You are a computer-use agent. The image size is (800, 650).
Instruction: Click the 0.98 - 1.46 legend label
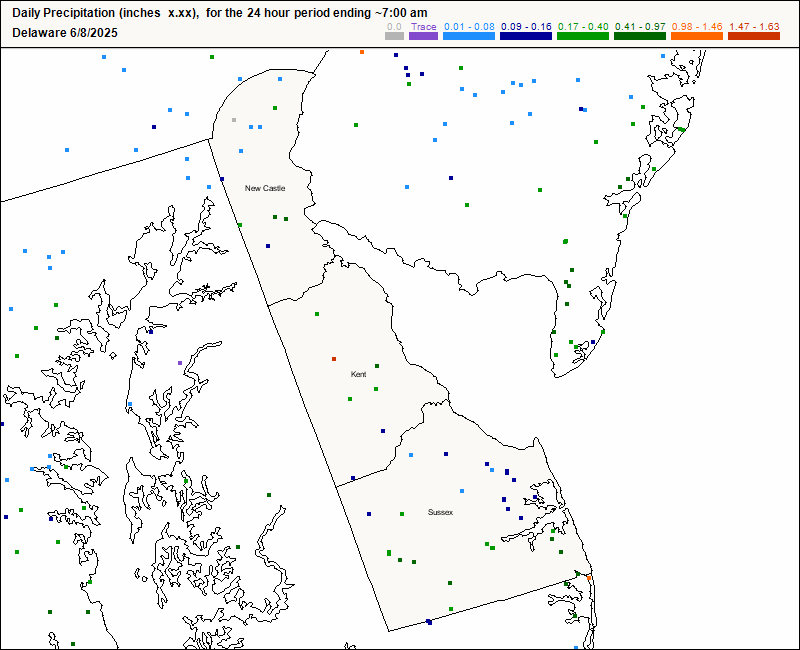pyautogui.click(x=697, y=27)
